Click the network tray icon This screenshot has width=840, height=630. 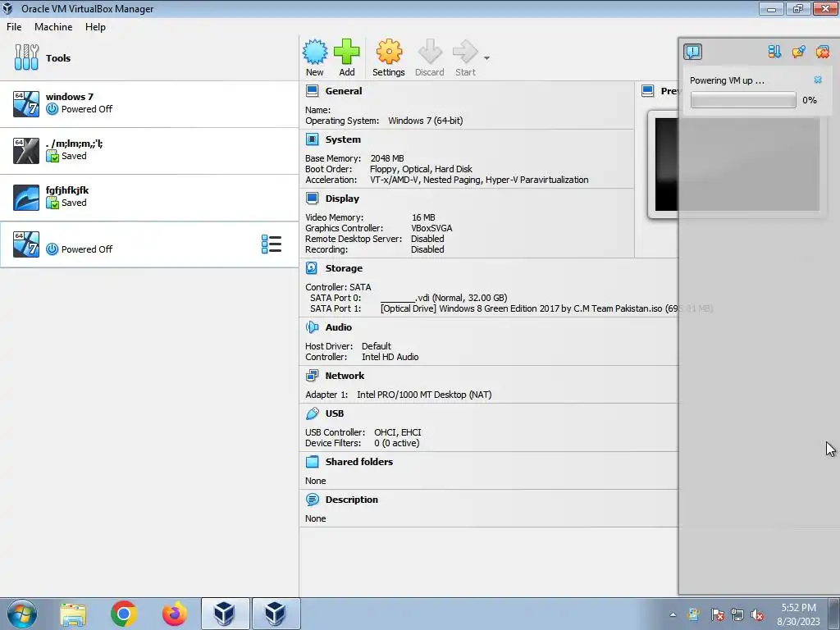737,614
